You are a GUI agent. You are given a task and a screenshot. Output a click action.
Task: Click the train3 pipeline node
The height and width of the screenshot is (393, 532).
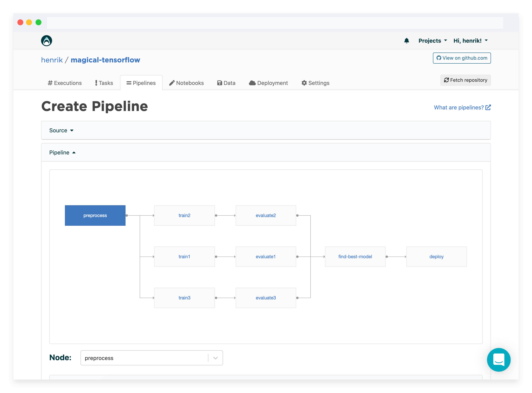[x=184, y=298]
